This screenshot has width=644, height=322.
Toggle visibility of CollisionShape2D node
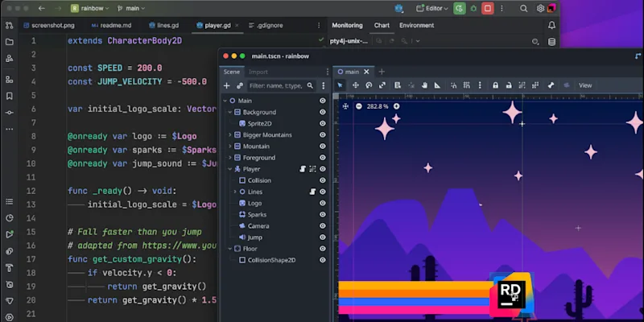[x=323, y=260]
